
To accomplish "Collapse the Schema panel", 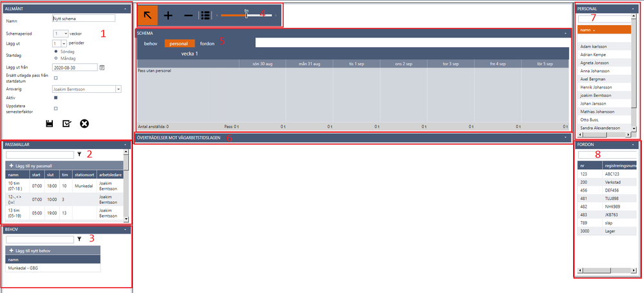I will click(565, 32).
